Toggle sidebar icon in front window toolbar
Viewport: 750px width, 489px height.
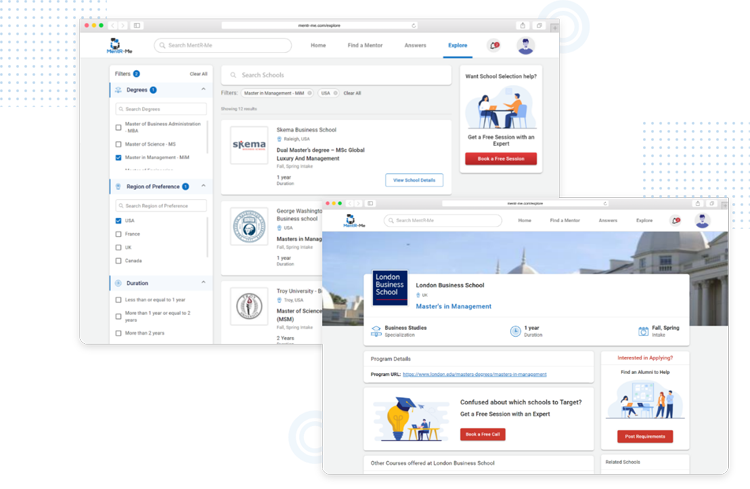tap(370, 203)
